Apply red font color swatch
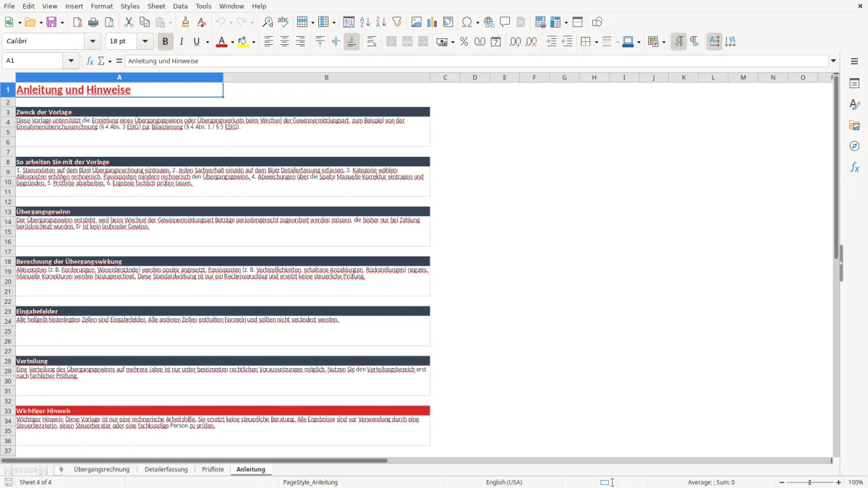The width and height of the screenshot is (868, 488). coord(221,42)
